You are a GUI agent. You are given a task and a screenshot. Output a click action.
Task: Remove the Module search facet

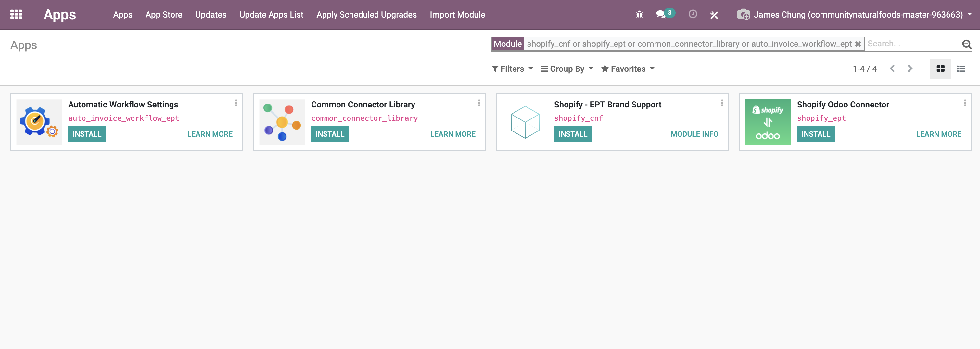point(858,44)
